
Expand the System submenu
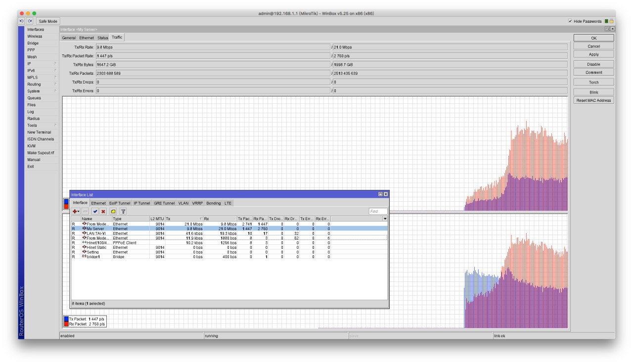click(x=42, y=91)
